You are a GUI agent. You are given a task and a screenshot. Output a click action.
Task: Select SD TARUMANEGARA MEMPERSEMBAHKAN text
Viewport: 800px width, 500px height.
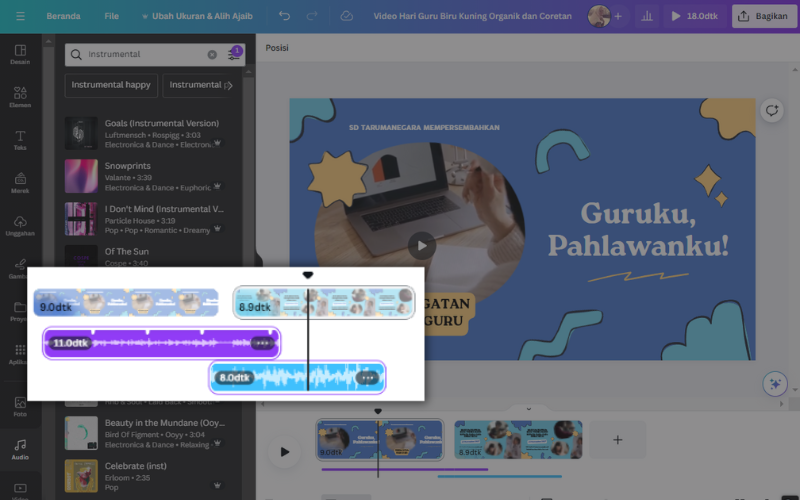point(424,128)
